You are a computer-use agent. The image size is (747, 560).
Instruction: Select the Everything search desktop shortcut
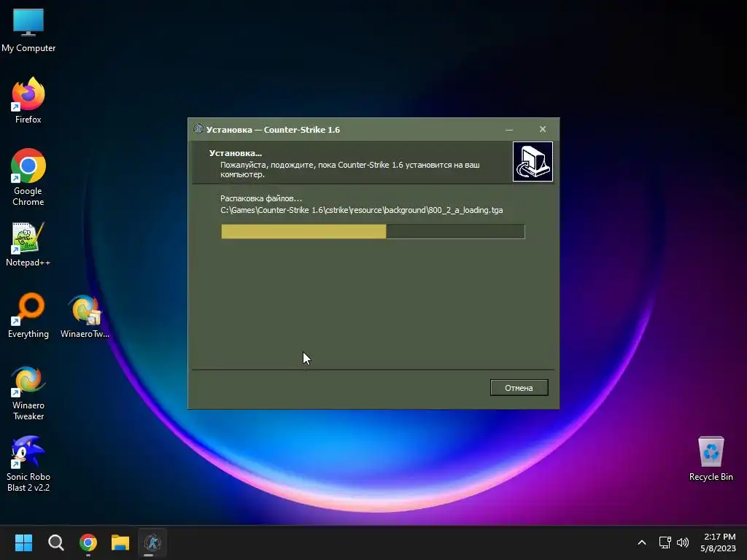tap(28, 315)
